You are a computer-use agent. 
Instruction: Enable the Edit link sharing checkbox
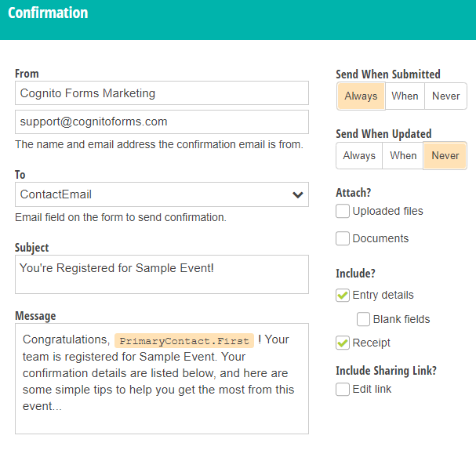click(x=343, y=390)
